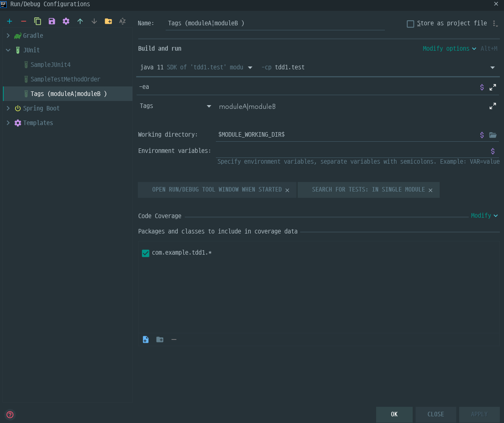Image resolution: width=504 pixels, height=423 pixels.
Task: Click the Open Run/Debug Tool Window tag
Action: (217, 189)
